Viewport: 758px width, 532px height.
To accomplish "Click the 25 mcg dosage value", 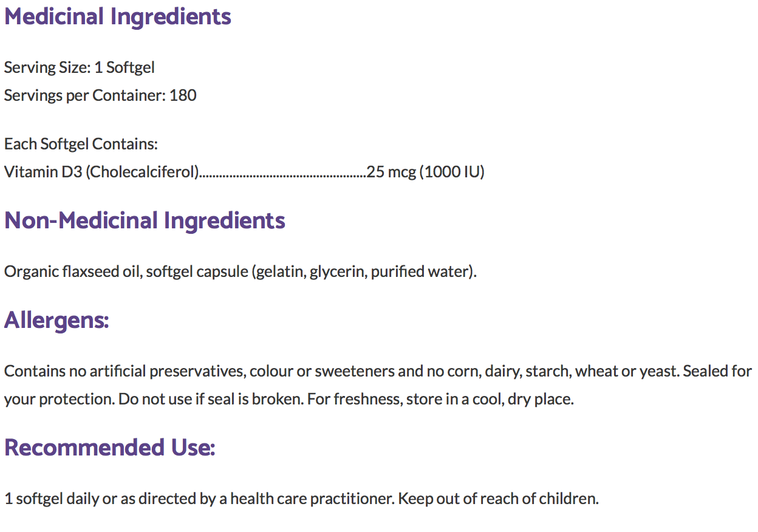I will (x=391, y=172).
